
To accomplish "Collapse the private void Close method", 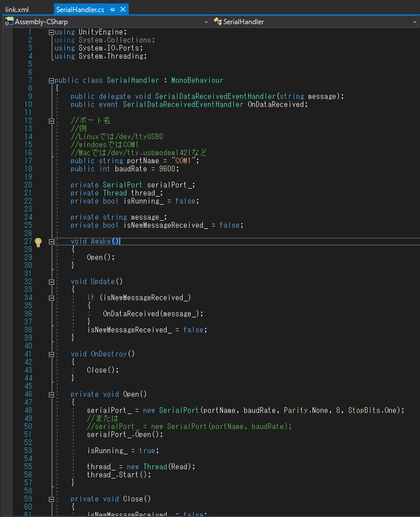I will pyautogui.click(x=51, y=499).
